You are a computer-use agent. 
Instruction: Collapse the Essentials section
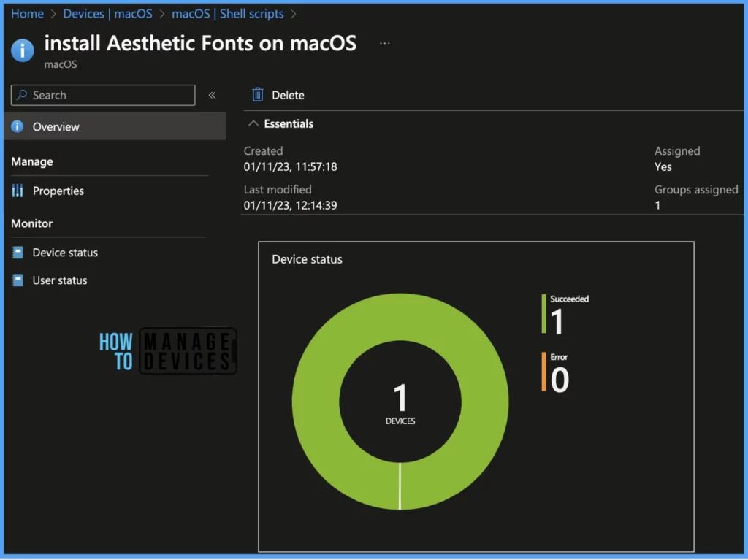[x=253, y=124]
